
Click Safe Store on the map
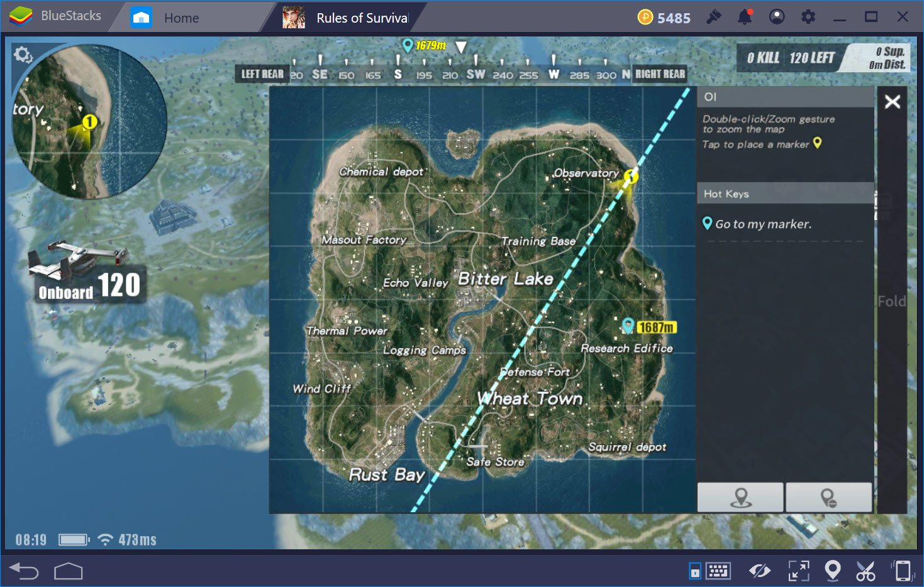tap(495, 461)
